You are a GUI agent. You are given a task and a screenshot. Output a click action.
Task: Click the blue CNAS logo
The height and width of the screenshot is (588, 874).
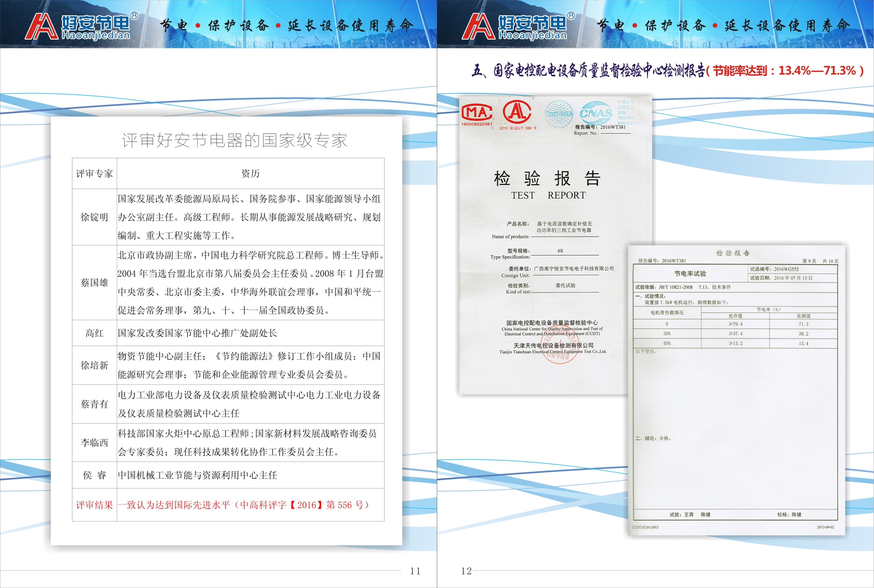click(596, 113)
